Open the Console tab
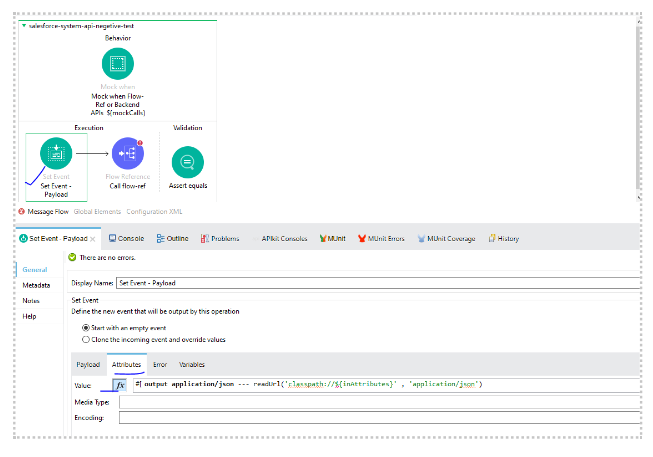The width and height of the screenshot is (653, 457). pos(126,238)
